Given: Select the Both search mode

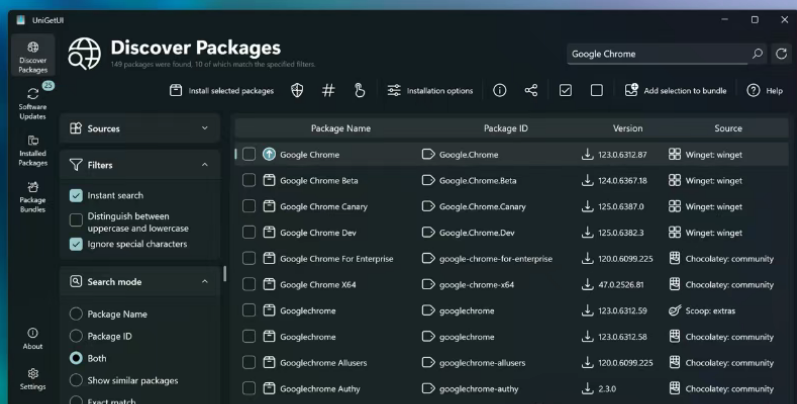Looking at the screenshot, I should pyautogui.click(x=76, y=358).
